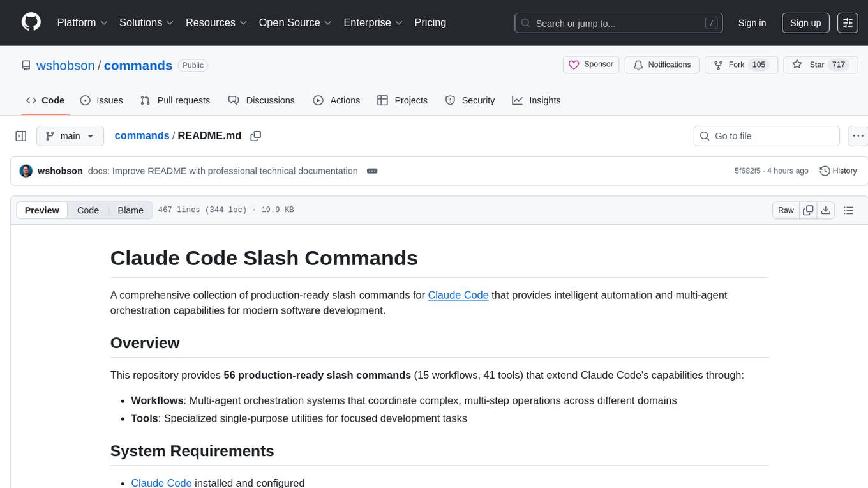Open appearance settings icon in header
This screenshot has height=488, width=868.
(x=848, y=23)
